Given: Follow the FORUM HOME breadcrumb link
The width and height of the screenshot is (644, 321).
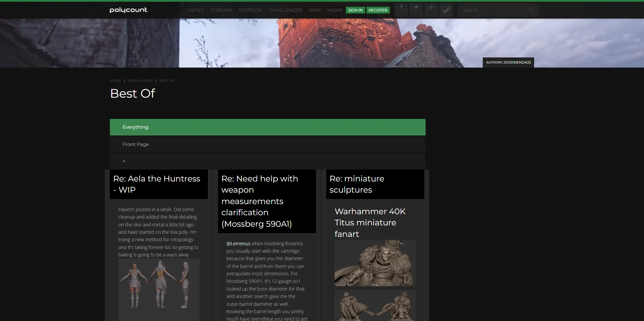Looking at the screenshot, I should point(140,80).
